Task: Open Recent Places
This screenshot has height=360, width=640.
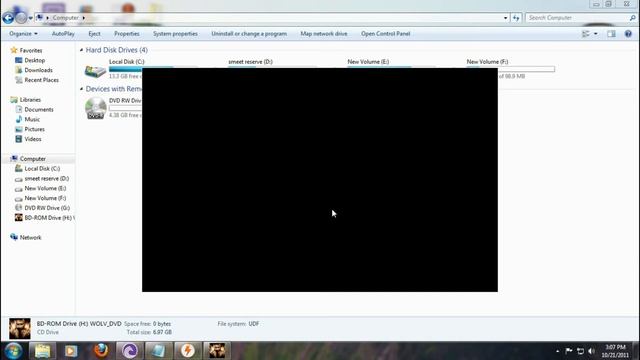Action: tap(41, 80)
